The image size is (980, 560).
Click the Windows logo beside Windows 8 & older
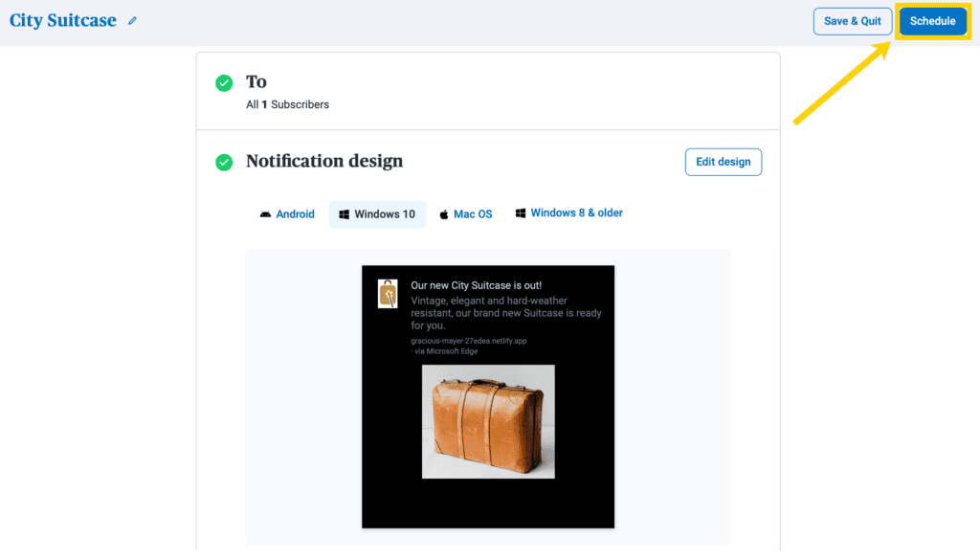pos(520,213)
